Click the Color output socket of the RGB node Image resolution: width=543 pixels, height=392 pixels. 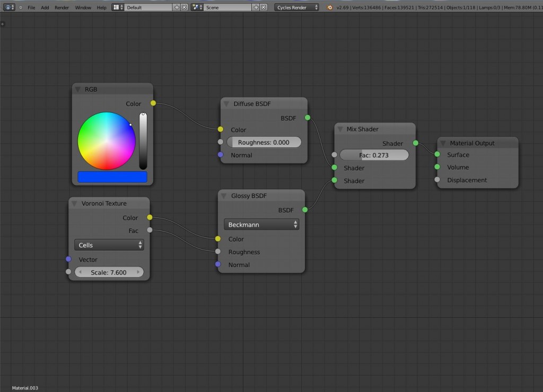[x=153, y=103]
